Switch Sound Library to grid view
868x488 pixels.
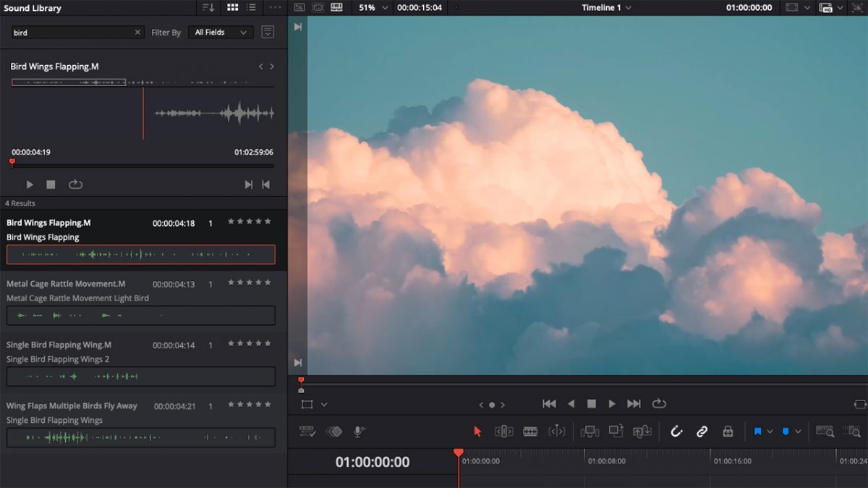click(x=232, y=8)
